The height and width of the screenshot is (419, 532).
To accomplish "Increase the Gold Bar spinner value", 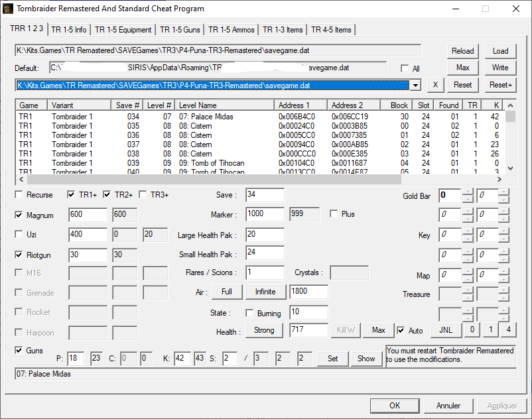I will pyautogui.click(x=468, y=192).
